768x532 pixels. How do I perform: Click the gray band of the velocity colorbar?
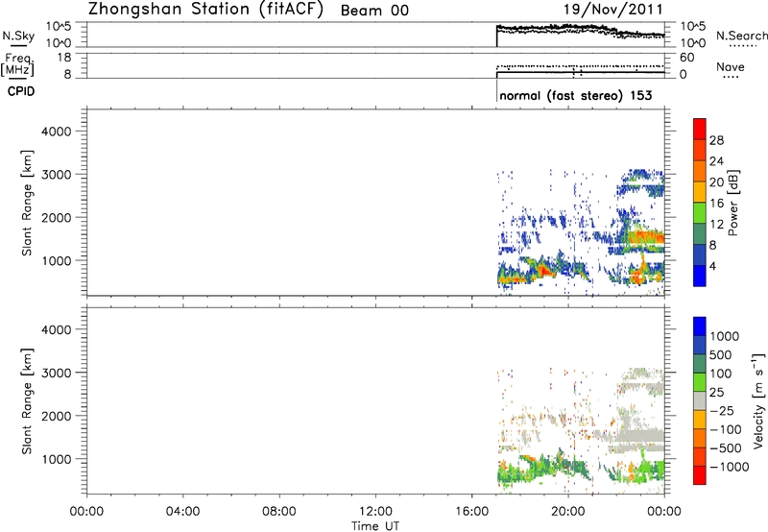click(700, 400)
